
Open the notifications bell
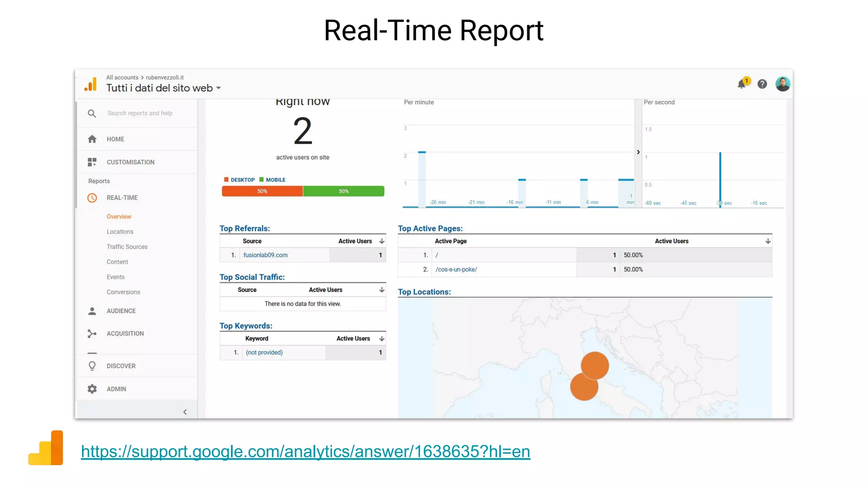click(742, 84)
